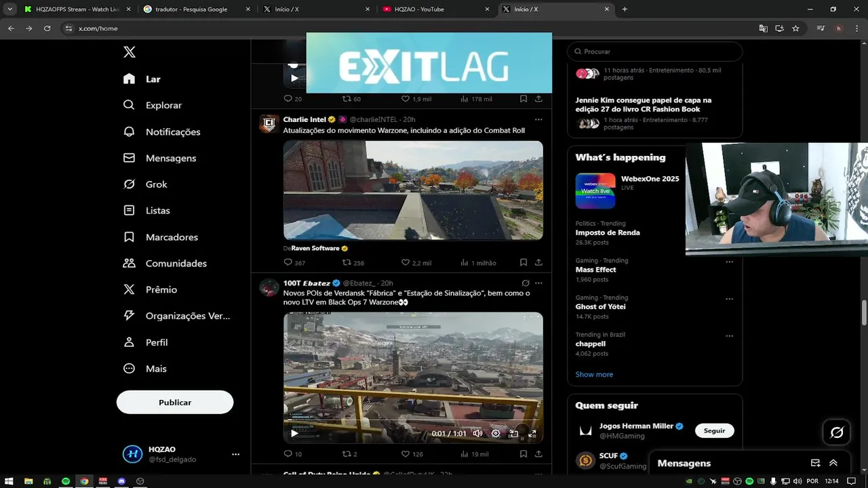Click the Publicar button
This screenshot has width=868, height=488.
(175, 403)
